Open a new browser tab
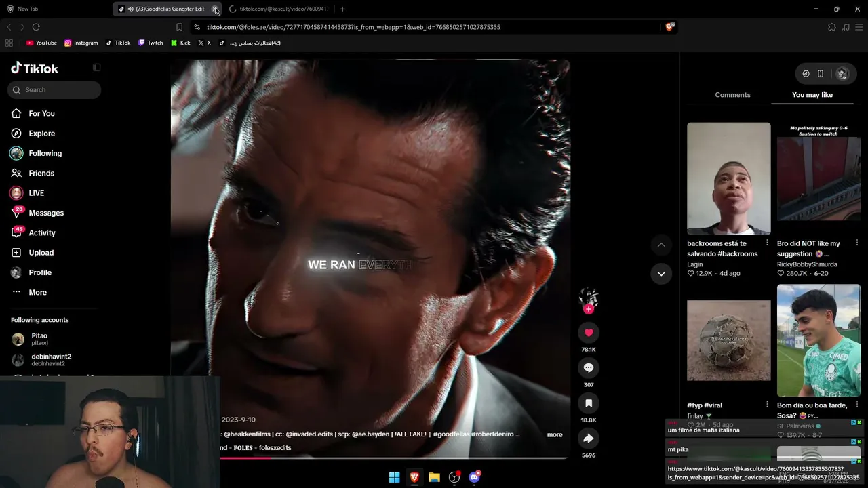This screenshot has width=868, height=488. point(342,9)
